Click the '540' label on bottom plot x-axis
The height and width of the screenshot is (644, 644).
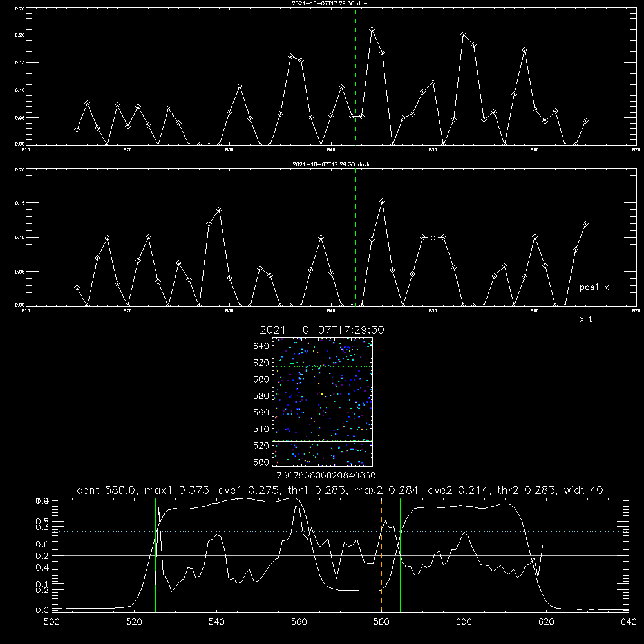tap(216, 622)
